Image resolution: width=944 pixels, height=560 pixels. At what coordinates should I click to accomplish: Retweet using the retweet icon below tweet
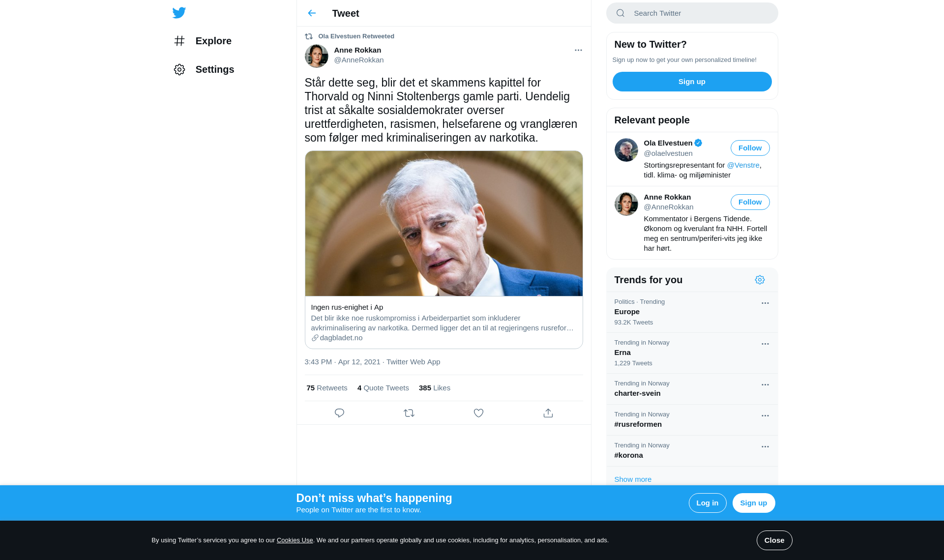(x=409, y=413)
